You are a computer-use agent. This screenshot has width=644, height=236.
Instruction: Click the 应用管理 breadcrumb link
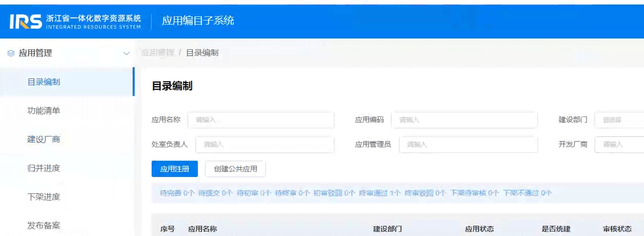(157, 53)
